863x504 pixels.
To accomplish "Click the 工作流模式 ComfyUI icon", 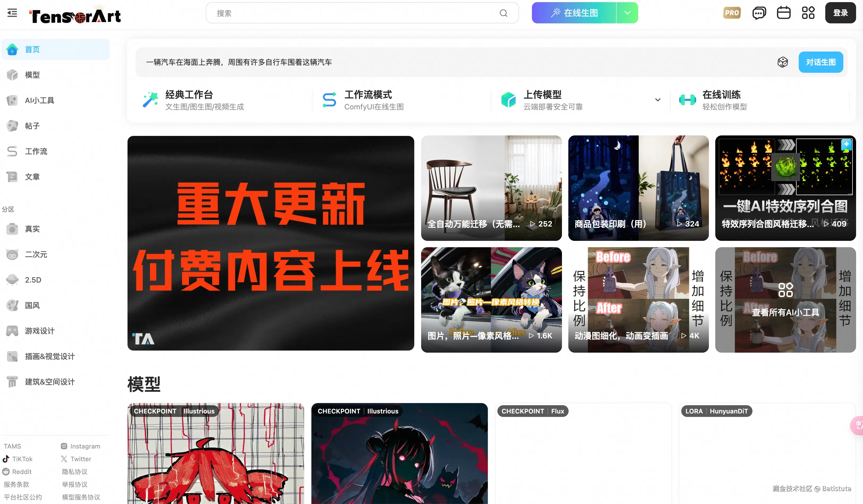I will pos(329,100).
